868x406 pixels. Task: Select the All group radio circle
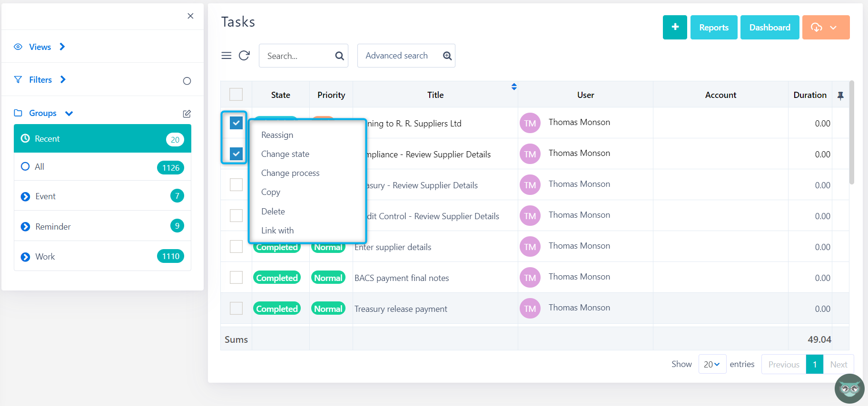[25, 167]
